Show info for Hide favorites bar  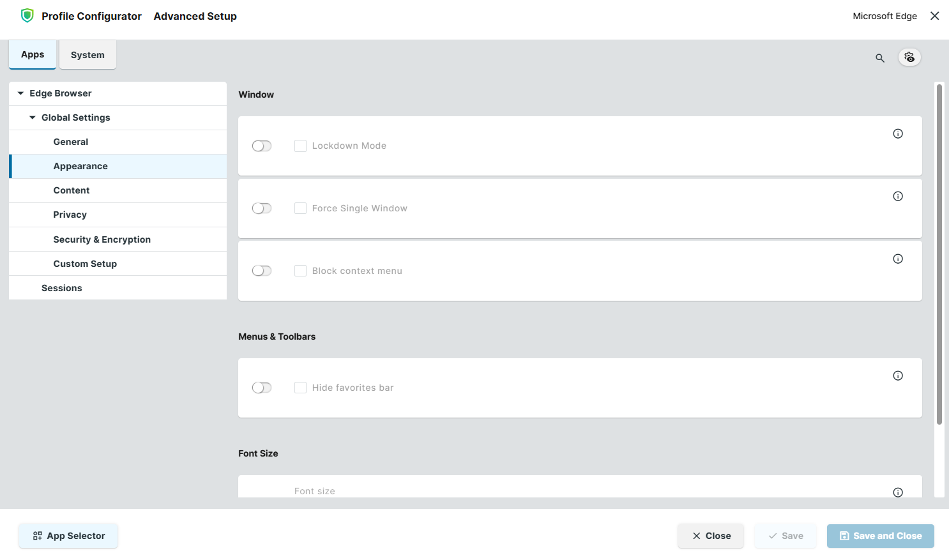[897, 375]
